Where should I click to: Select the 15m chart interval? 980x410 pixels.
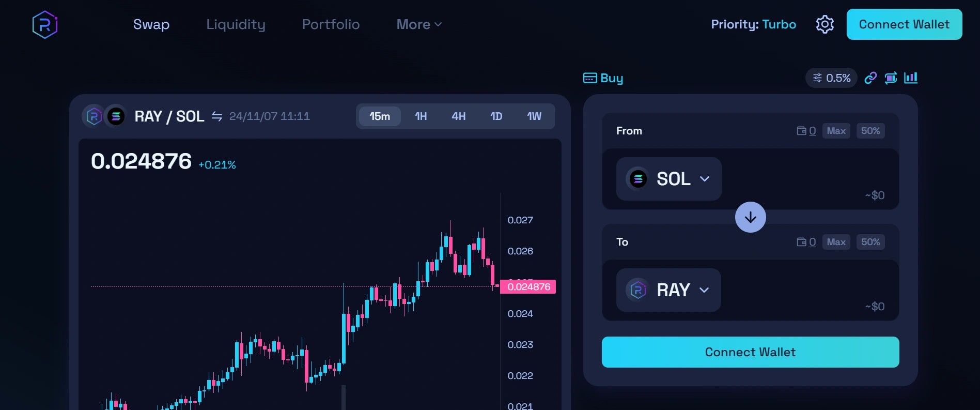pyautogui.click(x=380, y=116)
